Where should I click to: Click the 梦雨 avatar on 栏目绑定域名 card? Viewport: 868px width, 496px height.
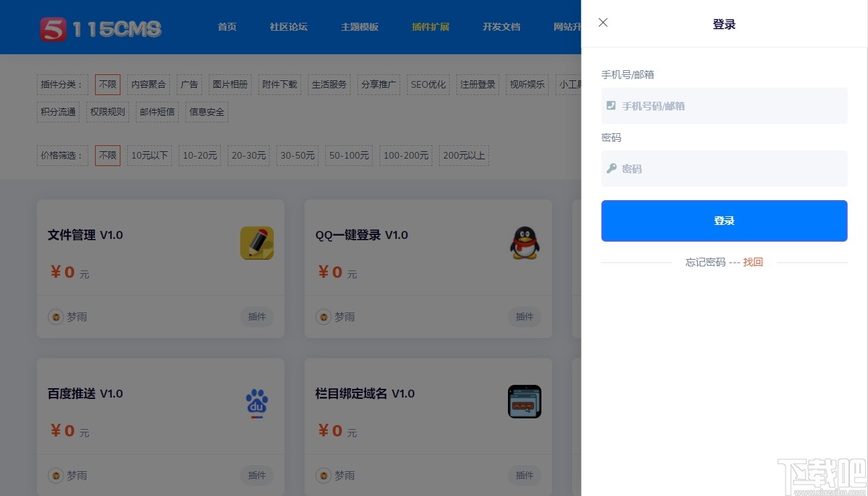[x=323, y=475]
